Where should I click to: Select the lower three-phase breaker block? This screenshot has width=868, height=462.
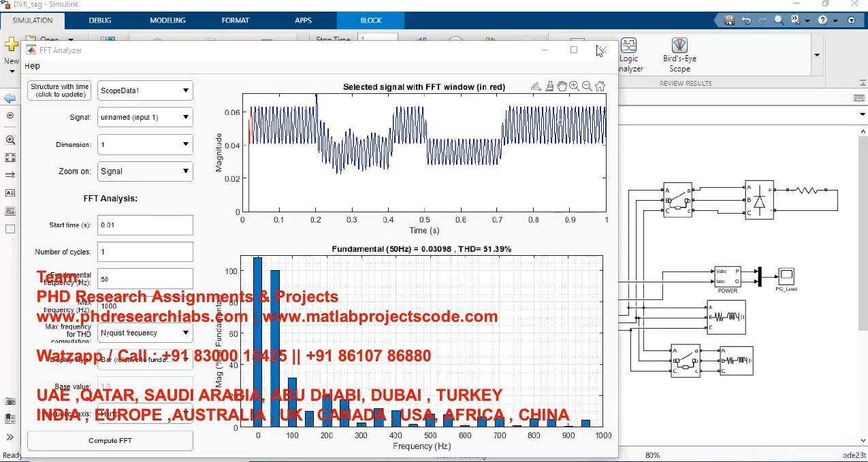[686, 360]
